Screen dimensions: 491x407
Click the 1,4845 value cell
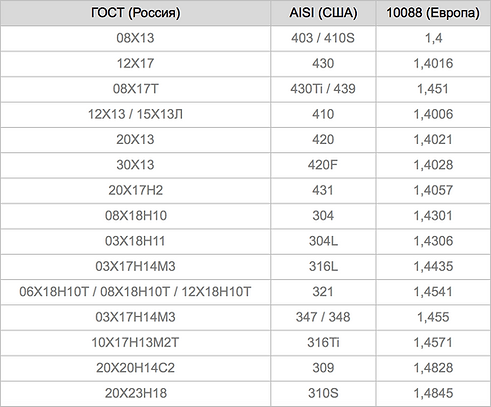tap(433, 393)
